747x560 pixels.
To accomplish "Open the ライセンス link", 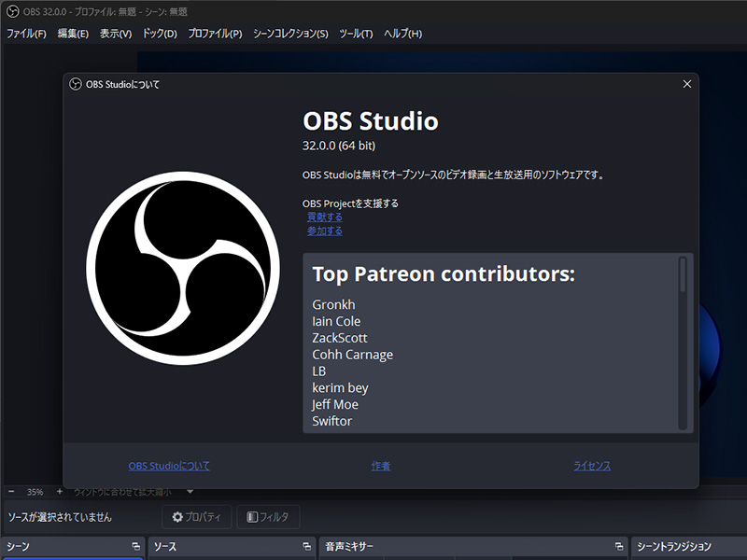I will click(592, 466).
